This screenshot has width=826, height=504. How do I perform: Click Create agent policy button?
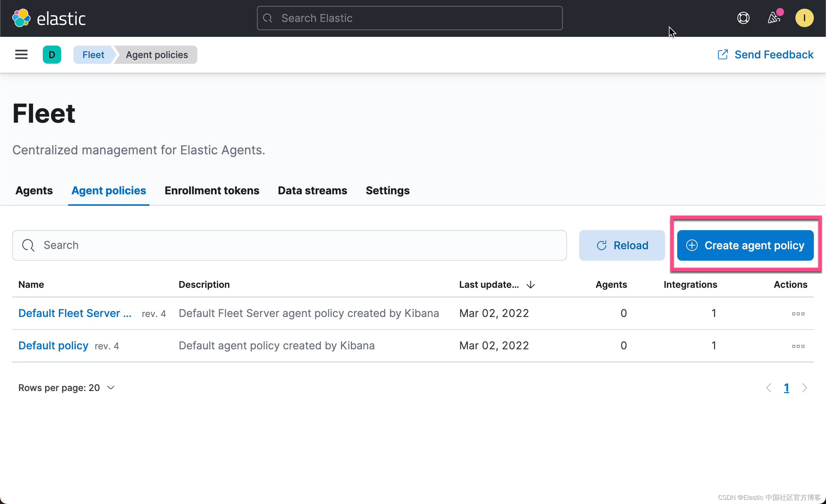[x=745, y=245]
